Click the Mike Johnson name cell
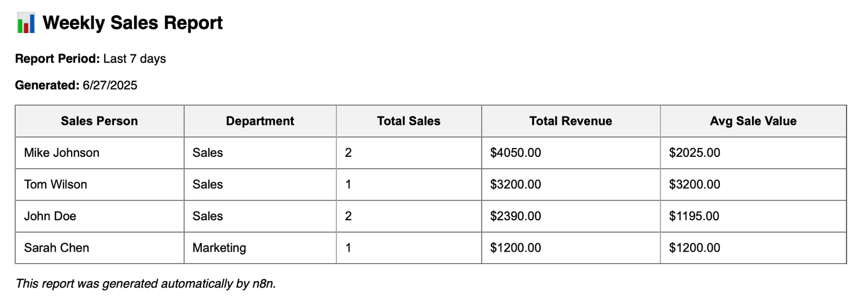This screenshot has width=868, height=306. (x=99, y=152)
